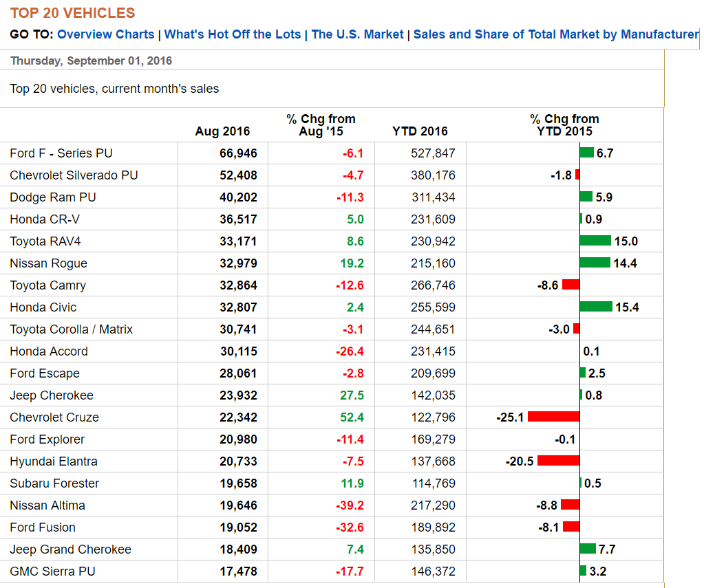
Task: Select Chevrolet Silverado PU vehicle name
Action: pyautogui.click(x=74, y=175)
